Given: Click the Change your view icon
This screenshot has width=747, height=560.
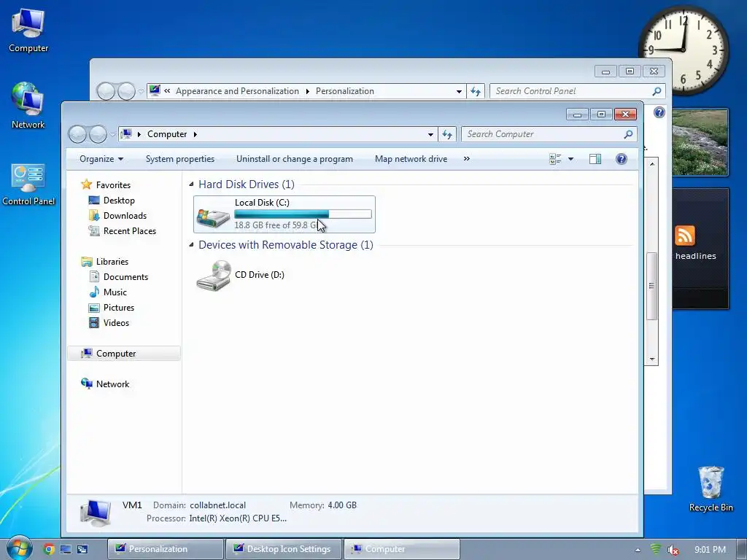Looking at the screenshot, I should click(555, 159).
